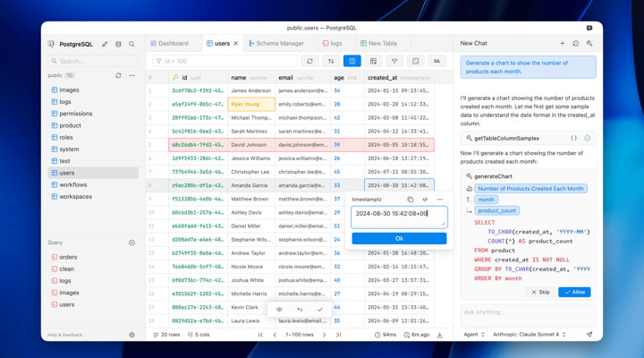Undo pending changes with the revert arrow
The width and height of the screenshot is (644, 358).
click(300, 310)
